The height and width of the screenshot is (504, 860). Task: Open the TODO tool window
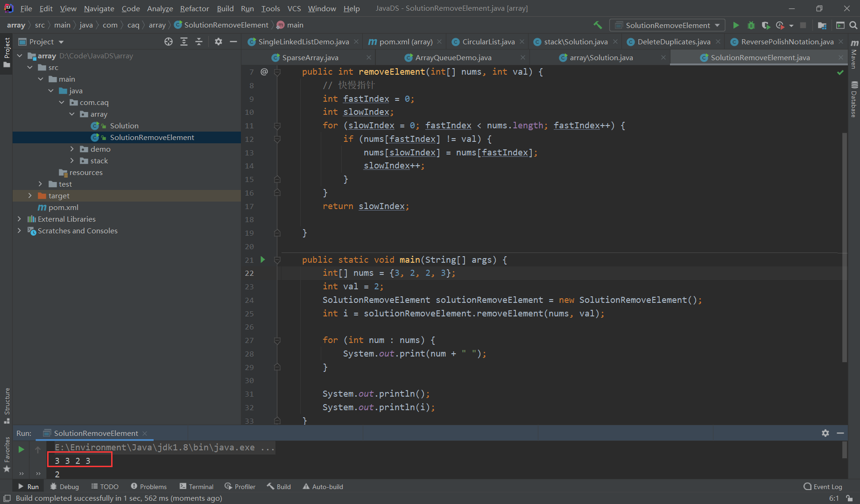[105, 486]
